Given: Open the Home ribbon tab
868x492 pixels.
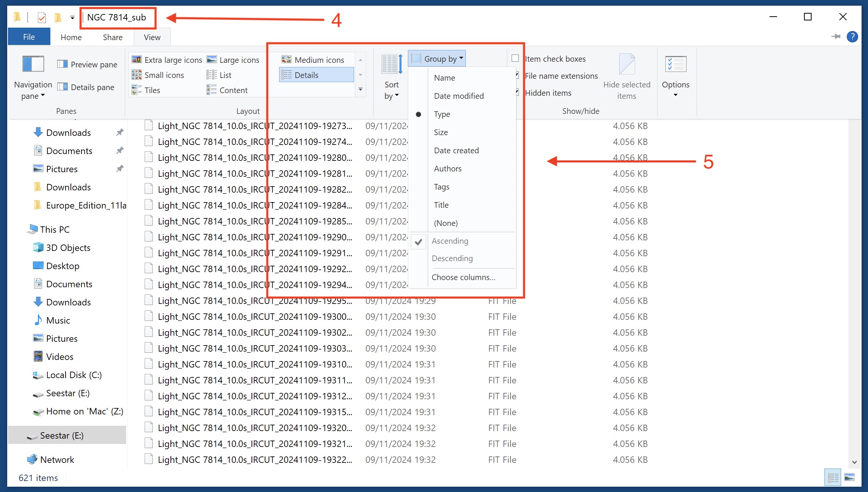Looking at the screenshot, I should tap(71, 37).
